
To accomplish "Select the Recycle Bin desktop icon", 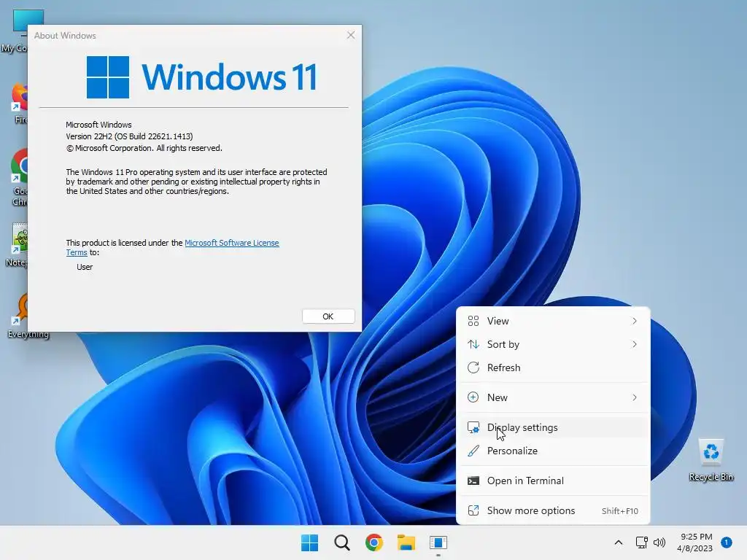I will (711, 459).
